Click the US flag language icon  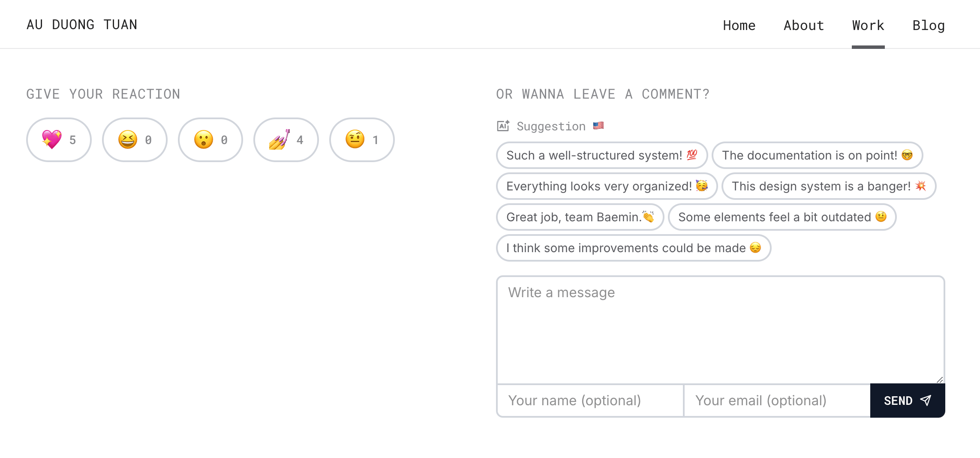pos(598,126)
